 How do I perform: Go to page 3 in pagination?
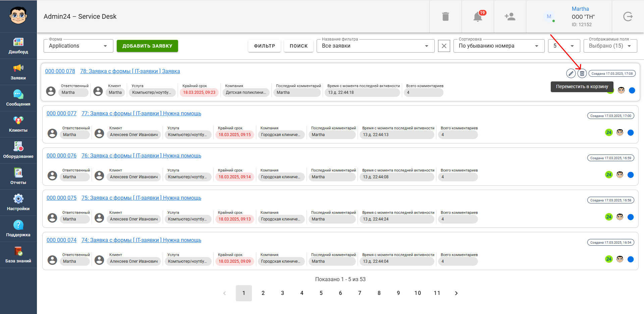coord(282,293)
